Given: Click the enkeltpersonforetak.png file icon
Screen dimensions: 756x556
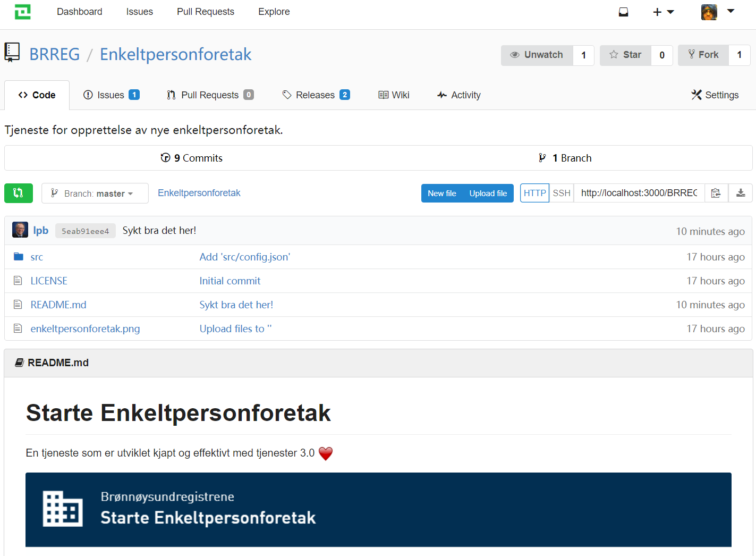Looking at the screenshot, I should (18, 328).
